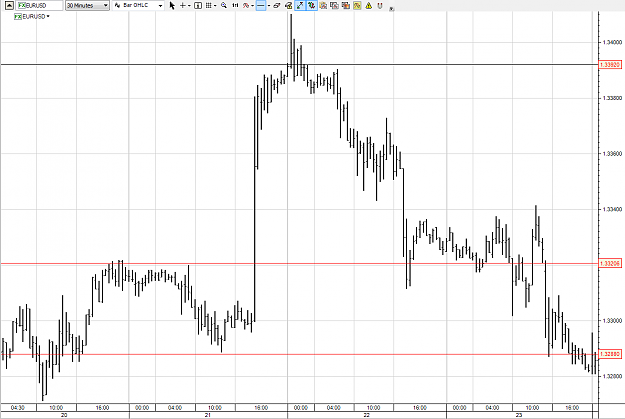The height and width of the screenshot is (419, 625).
Task: Click the 1.33000 price axis value
Action: (612, 321)
